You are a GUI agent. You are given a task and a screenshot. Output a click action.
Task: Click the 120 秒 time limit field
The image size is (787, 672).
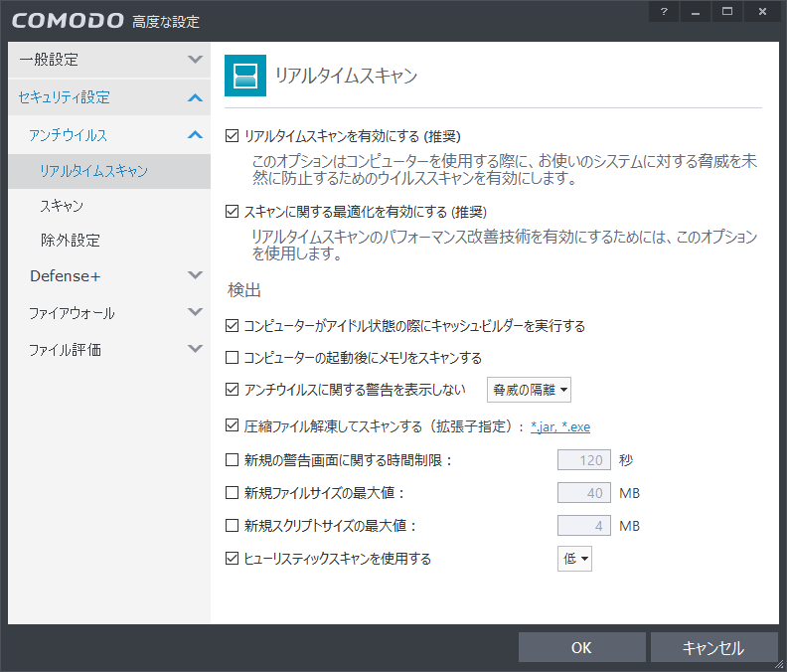pyautogui.click(x=583, y=460)
